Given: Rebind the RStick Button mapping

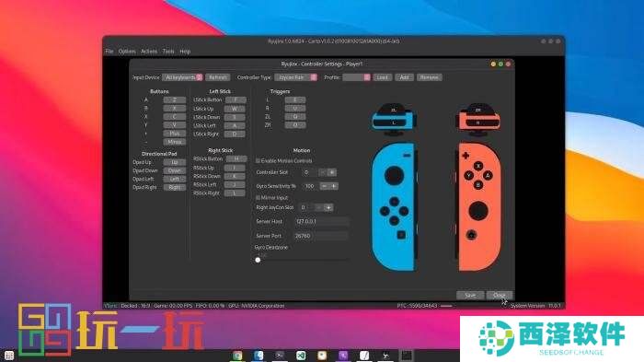Looking at the screenshot, I should coord(236,158).
